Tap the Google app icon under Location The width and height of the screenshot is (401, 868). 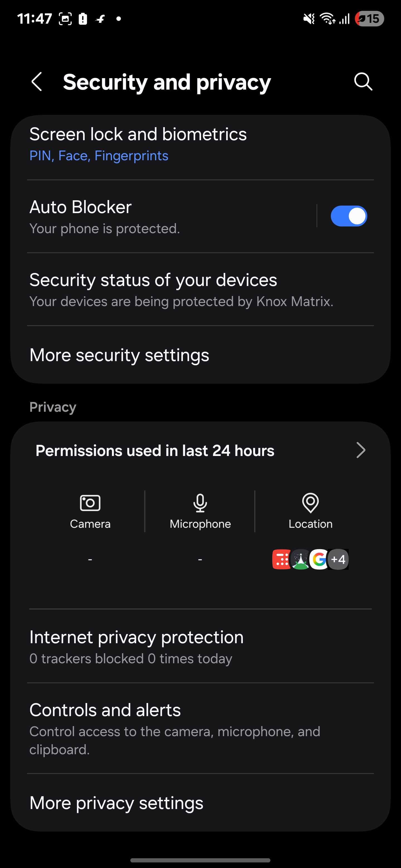319,559
